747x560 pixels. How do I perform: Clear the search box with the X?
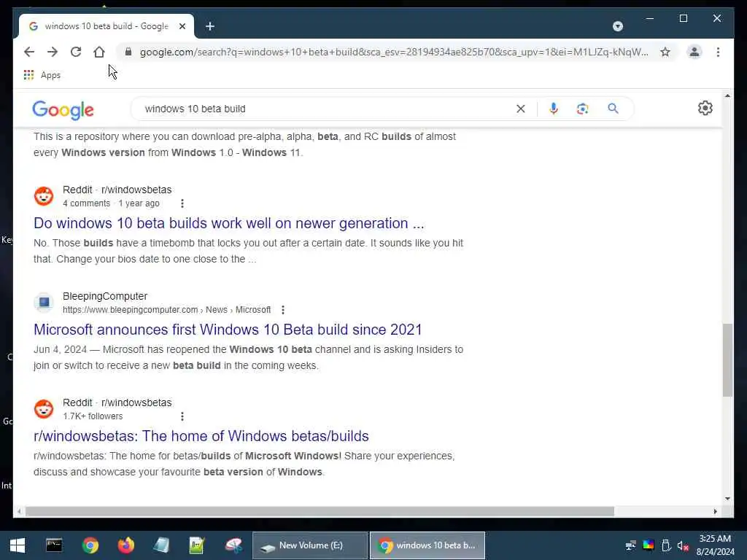point(521,109)
